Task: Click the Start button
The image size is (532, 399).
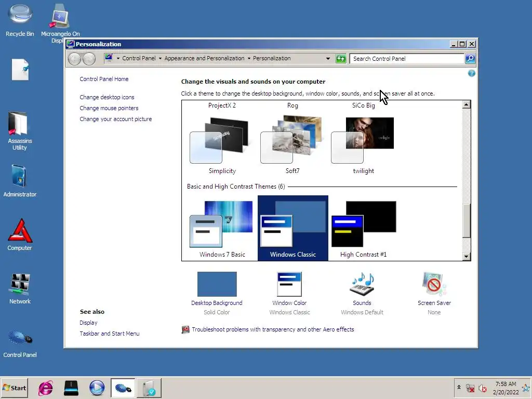Action: [14, 388]
